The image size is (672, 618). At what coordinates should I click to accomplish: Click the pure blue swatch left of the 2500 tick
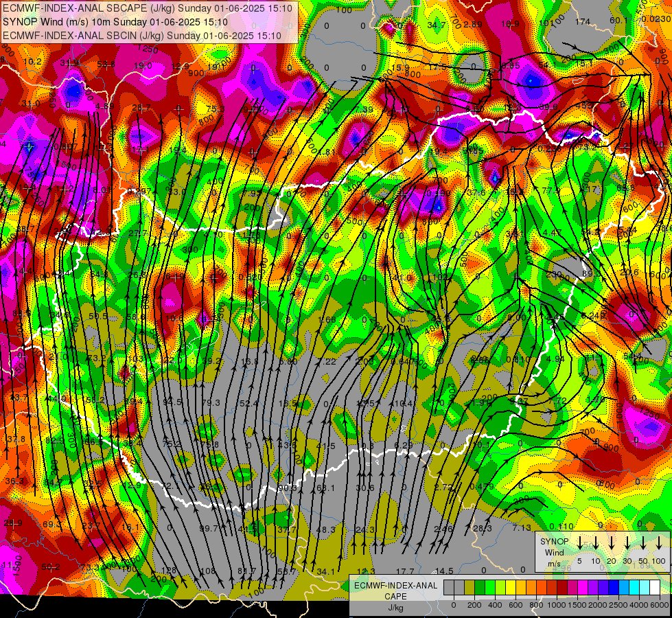(613, 588)
